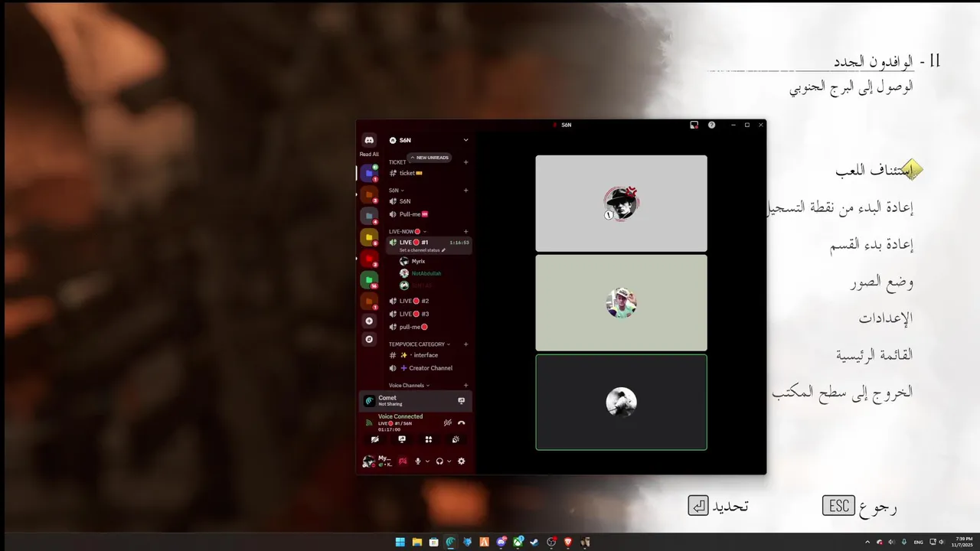Open microphone input options arrow

[x=427, y=461]
